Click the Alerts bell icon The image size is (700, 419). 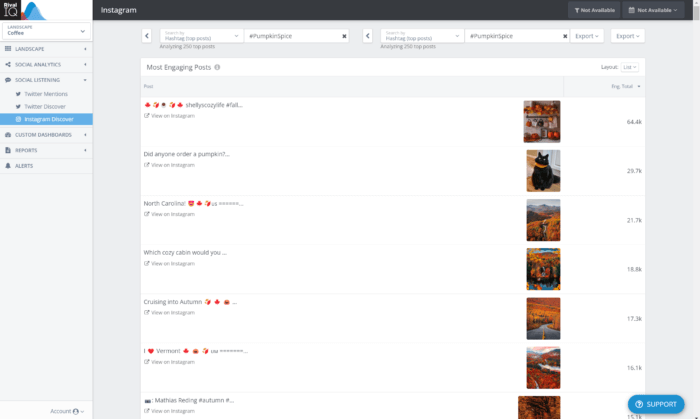8,166
